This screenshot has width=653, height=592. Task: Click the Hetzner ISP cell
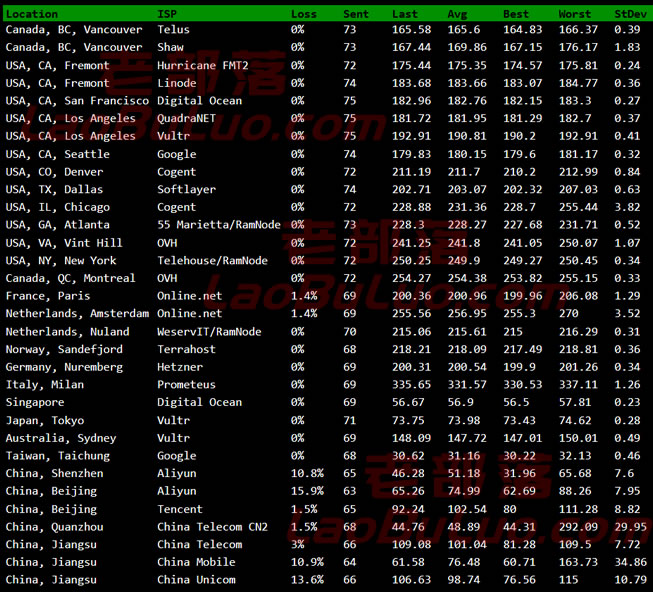click(x=180, y=367)
